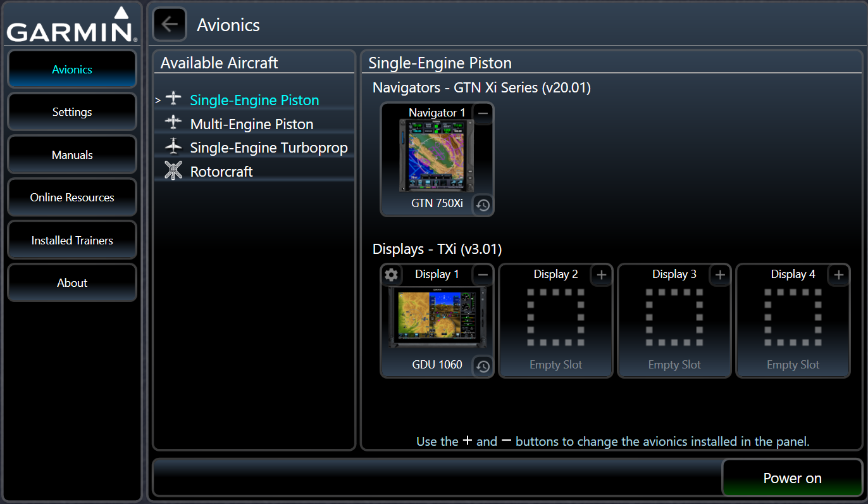Remove Navigator 1 with the minus button
868x504 pixels.
tap(483, 113)
